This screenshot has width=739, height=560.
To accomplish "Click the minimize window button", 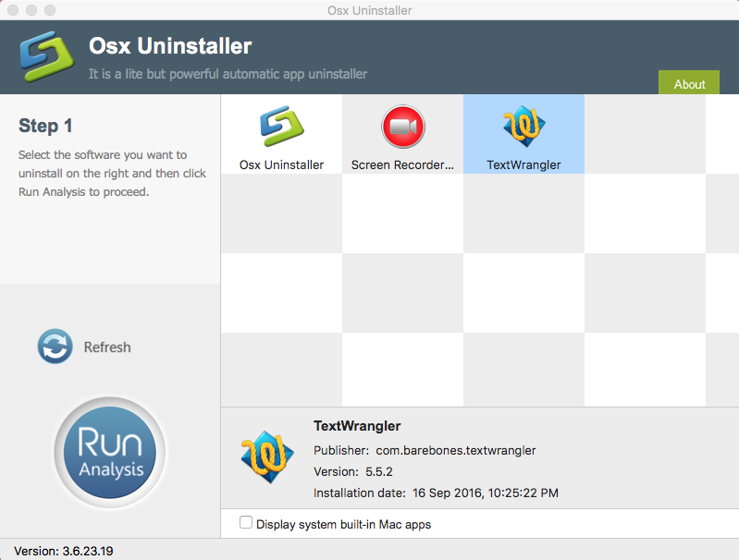I will coord(31,10).
